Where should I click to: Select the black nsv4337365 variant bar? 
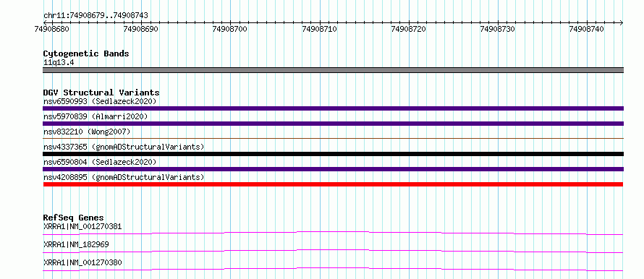click(333, 154)
